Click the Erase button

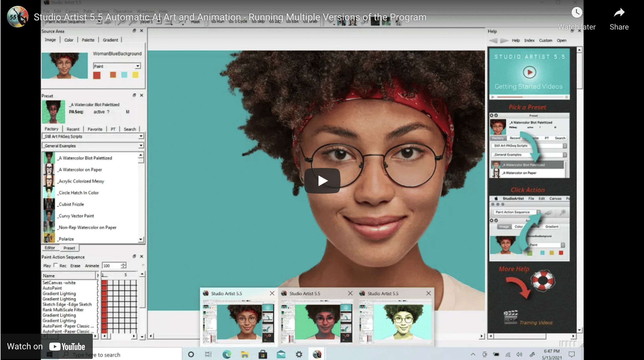(x=75, y=266)
